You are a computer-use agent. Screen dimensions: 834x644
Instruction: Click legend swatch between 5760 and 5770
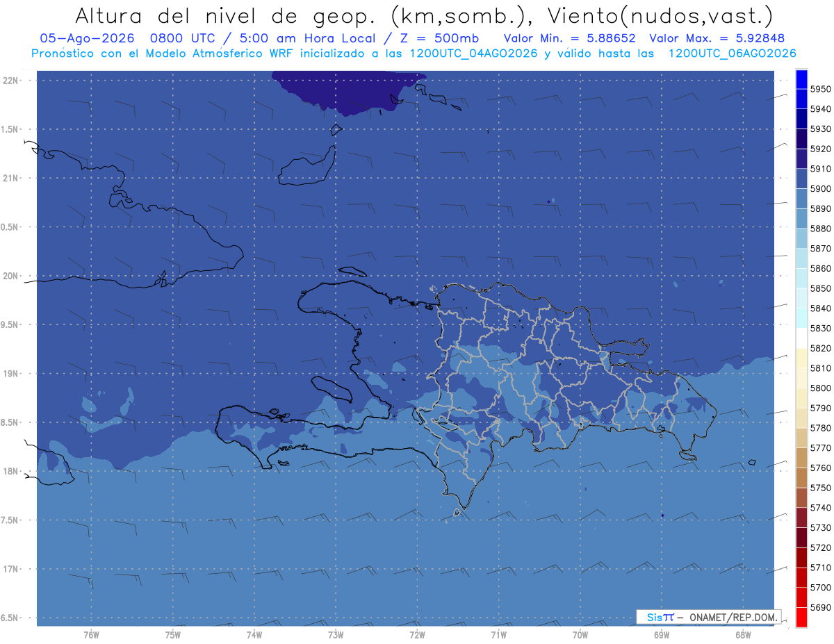pyautogui.click(x=801, y=458)
